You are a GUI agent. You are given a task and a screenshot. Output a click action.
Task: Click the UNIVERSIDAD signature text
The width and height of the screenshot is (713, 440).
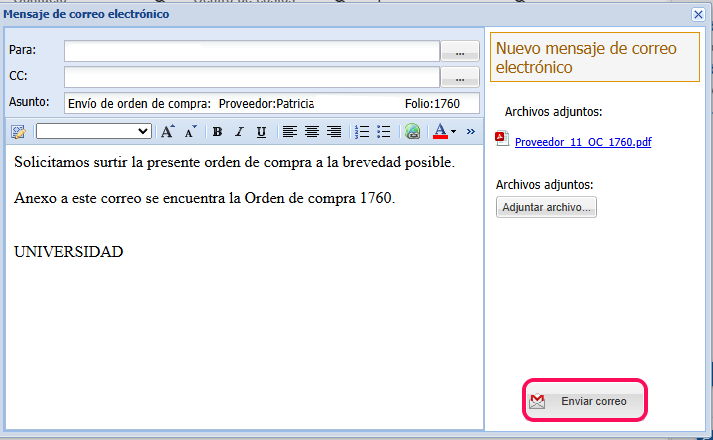click(69, 252)
